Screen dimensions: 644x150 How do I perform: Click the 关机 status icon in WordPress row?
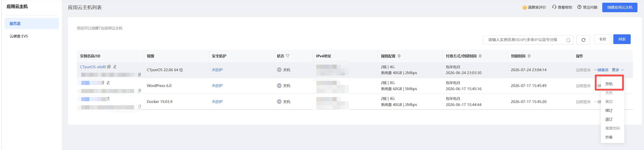pyautogui.click(x=279, y=86)
